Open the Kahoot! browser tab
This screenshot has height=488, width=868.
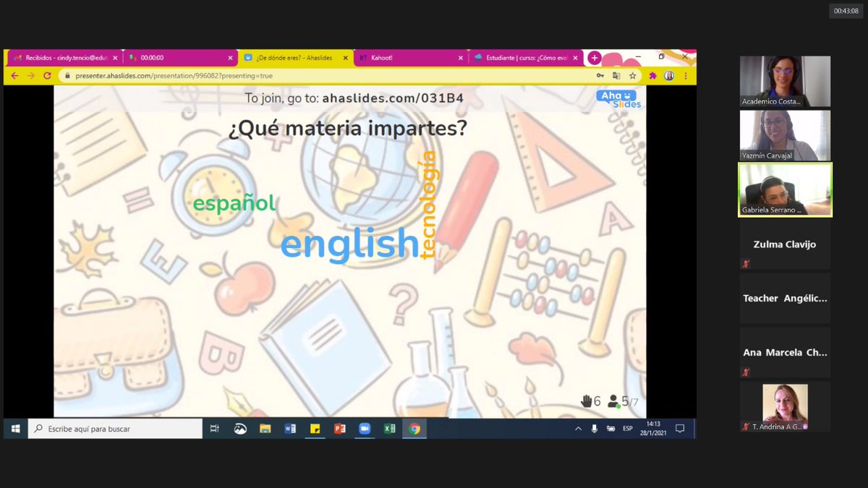tap(410, 58)
